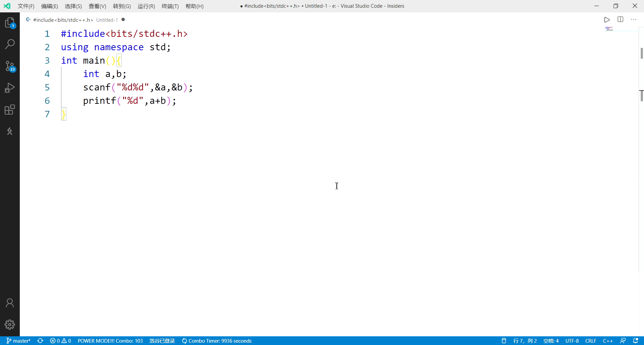The width and height of the screenshot is (644, 345).
Task: Open the Explorer view in activity bar
Action: (x=10, y=23)
